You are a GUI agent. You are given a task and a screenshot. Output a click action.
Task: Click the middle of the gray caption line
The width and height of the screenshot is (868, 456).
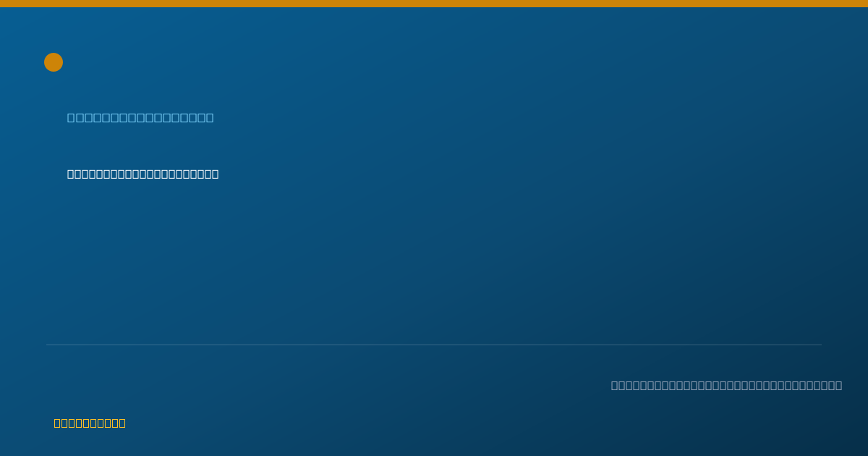coord(726,385)
